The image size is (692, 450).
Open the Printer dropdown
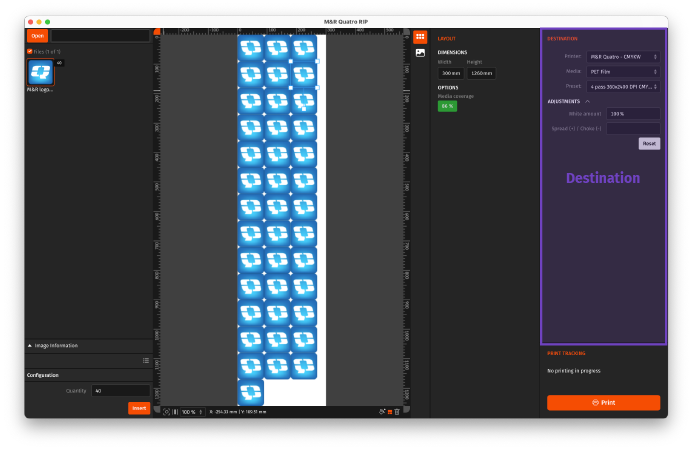point(623,57)
